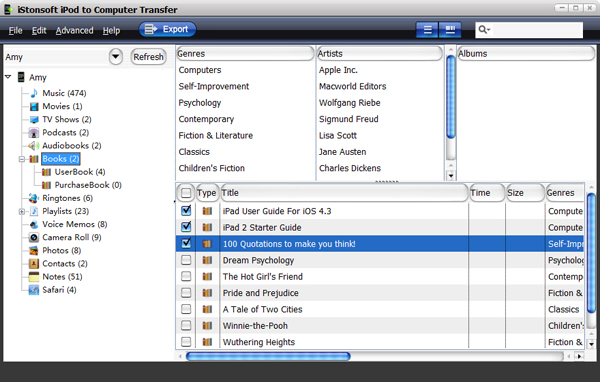Viewport: 600px width, 382px height.
Task: Click the Genres filter panel header
Action: tap(245, 54)
